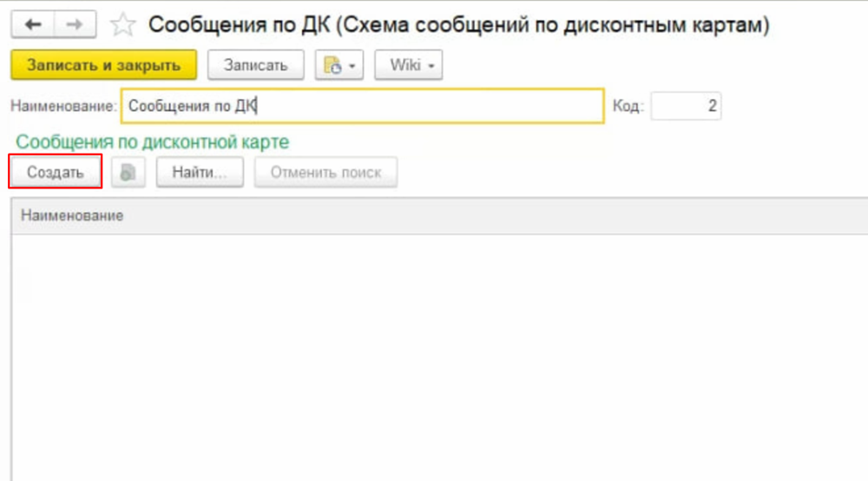Open the document icon dropdown in toolbar
The width and height of the screenshot is (868, 481).
(x=339, y=65)
